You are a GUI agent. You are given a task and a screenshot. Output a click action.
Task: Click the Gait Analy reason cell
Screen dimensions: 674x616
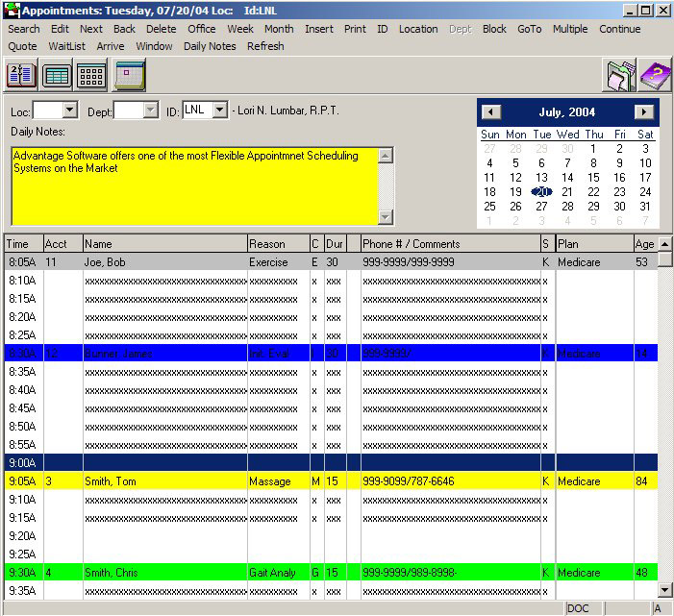coord(279,572)
